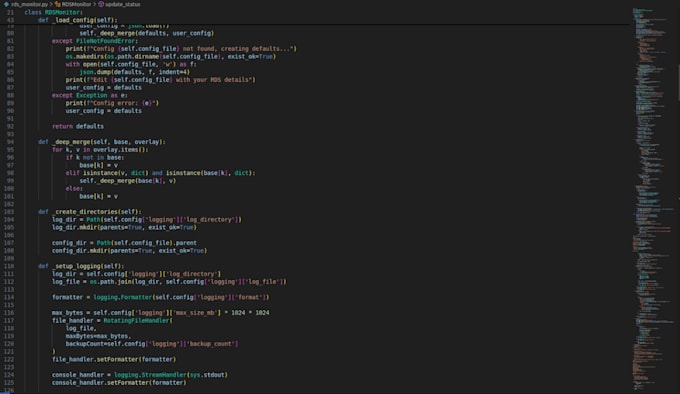This screenshot has height=394, width=680.
Task: Click 'logging.StreamHandler' on line 124
Action: point(150,375)
